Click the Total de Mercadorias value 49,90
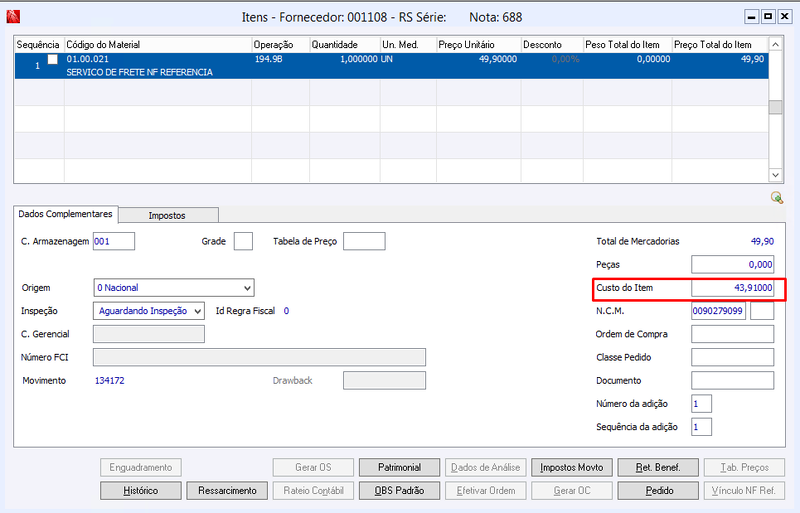Viewport: 800px width, 513px height. pyautogui.click(x=762, y=241)
